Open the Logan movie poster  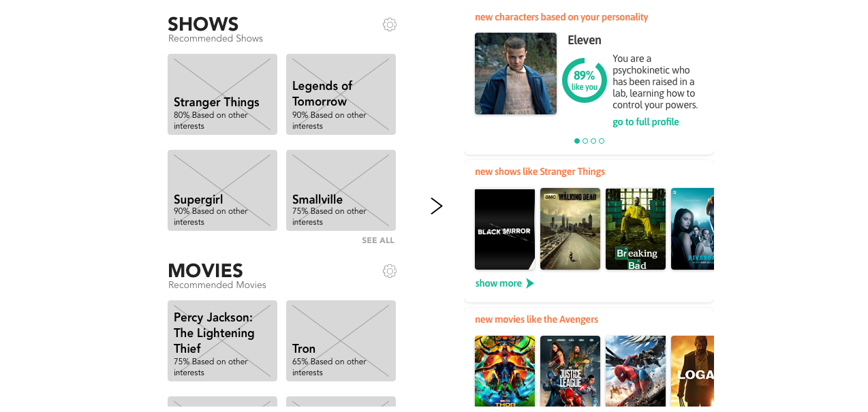(692, 371)
